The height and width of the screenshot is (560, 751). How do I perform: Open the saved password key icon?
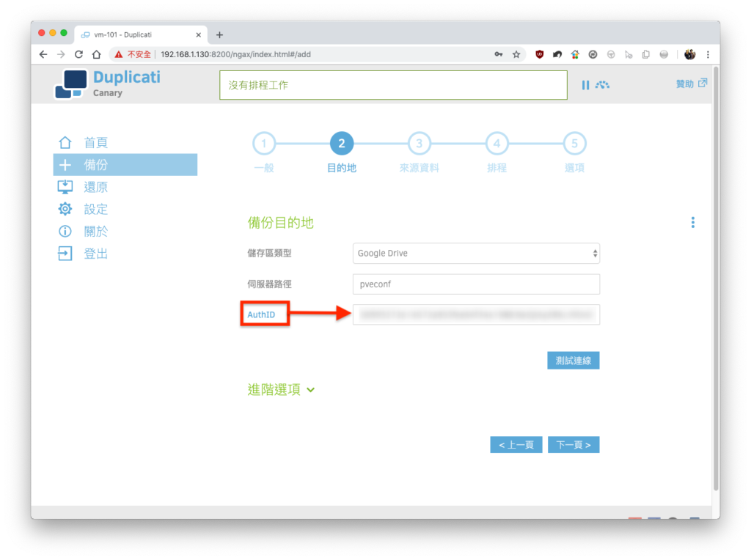click(499, 54)
